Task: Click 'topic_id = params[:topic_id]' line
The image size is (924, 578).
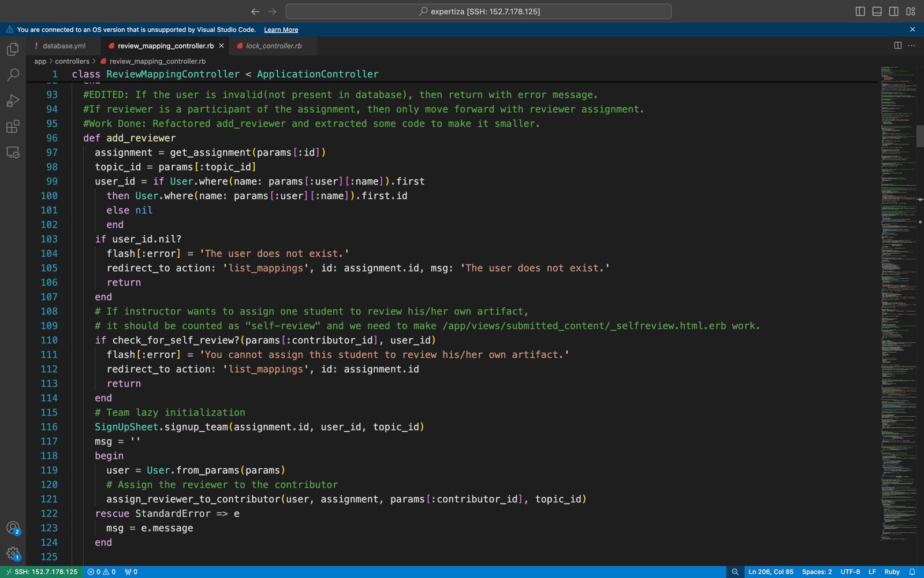Action: [176, 167]
